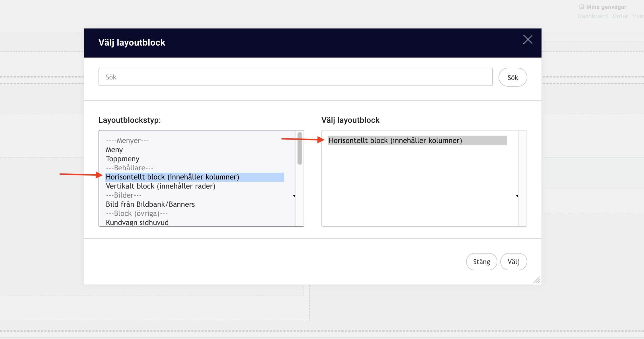Choose Horisontellt block in right layoutblock list
This screenshot has width=644, height=339.
417,140
